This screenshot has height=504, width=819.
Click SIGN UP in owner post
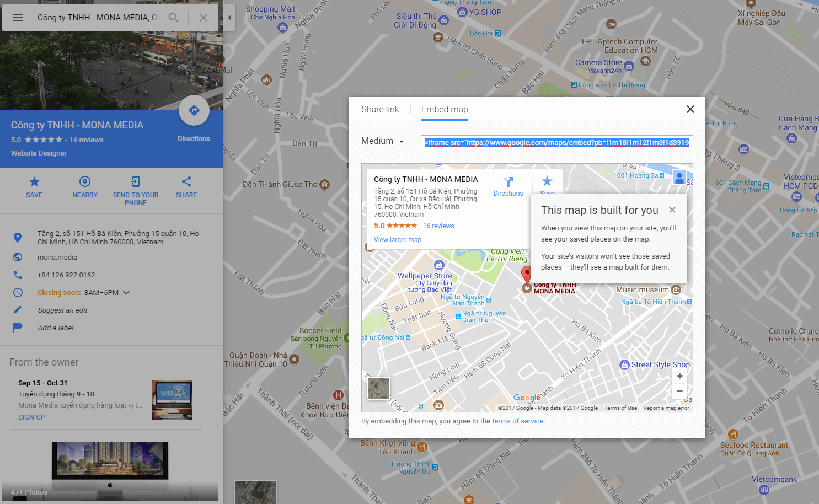[31, 417]
